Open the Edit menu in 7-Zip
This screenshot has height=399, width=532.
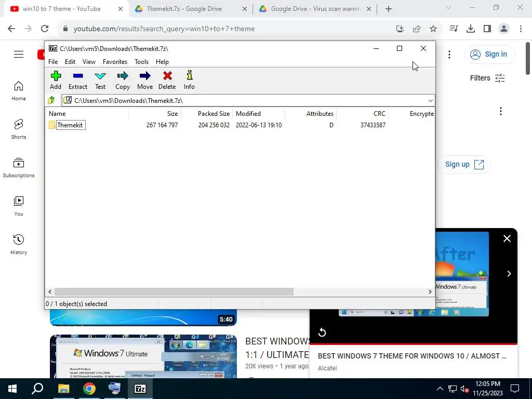(70, 62)
